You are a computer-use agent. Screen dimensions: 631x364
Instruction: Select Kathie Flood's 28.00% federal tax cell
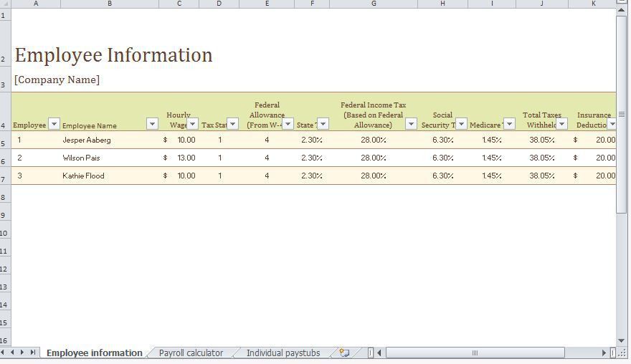pyautogui.click(x=374, y=176)
